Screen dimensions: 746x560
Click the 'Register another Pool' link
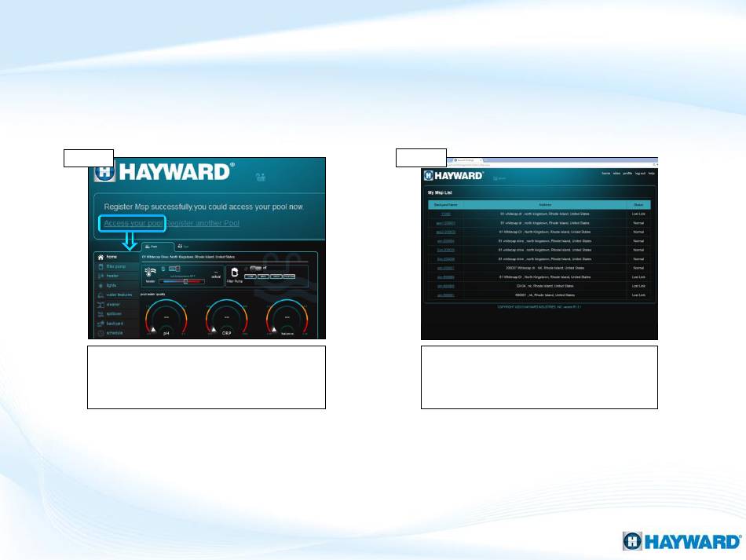pos(202,223)
